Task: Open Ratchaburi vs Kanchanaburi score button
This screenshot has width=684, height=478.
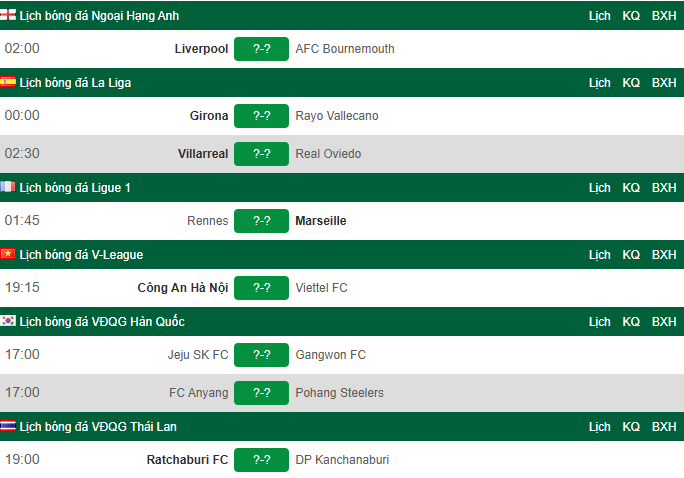Action: coord(261,460)
